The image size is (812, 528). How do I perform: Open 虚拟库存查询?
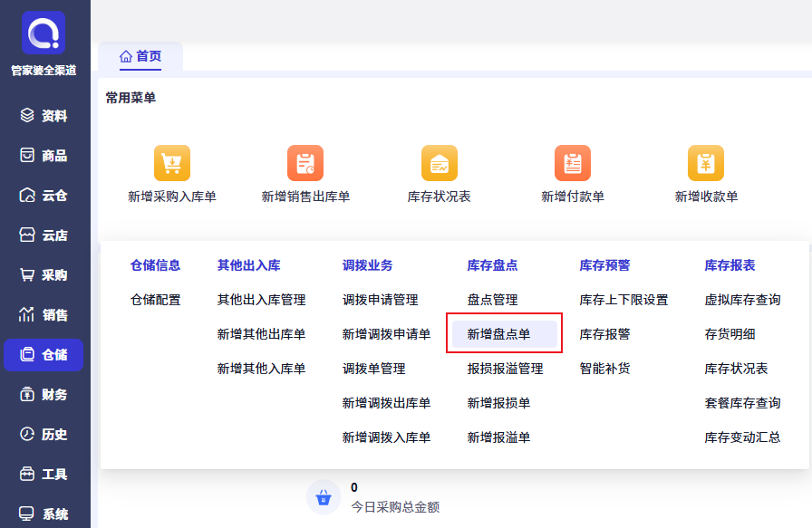point(742,300)
